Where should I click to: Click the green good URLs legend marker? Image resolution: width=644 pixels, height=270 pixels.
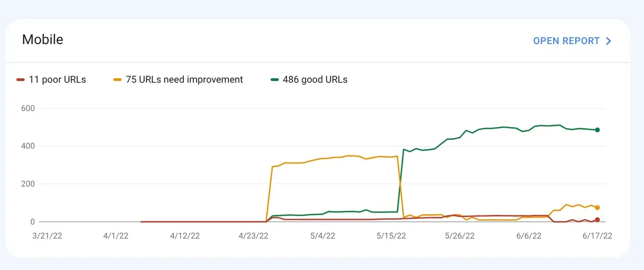(274, 80)
